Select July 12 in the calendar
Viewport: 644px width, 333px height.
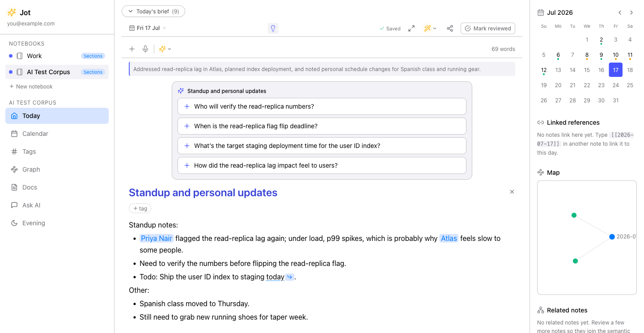click(544, 70)
